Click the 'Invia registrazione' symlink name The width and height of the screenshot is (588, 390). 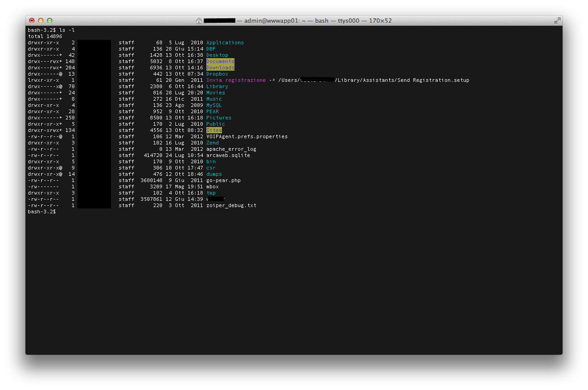pyautogui.click(x=236, y=80)
